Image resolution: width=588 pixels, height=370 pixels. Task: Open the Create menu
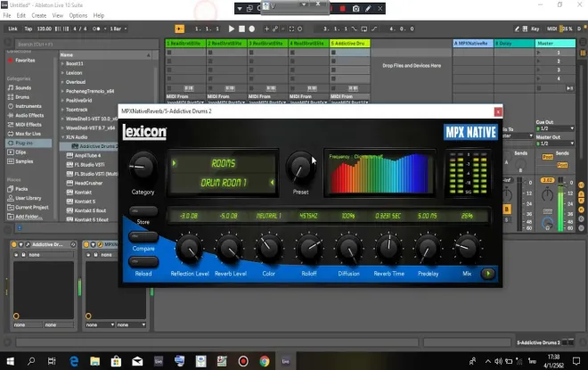click(x=39, y=15)
